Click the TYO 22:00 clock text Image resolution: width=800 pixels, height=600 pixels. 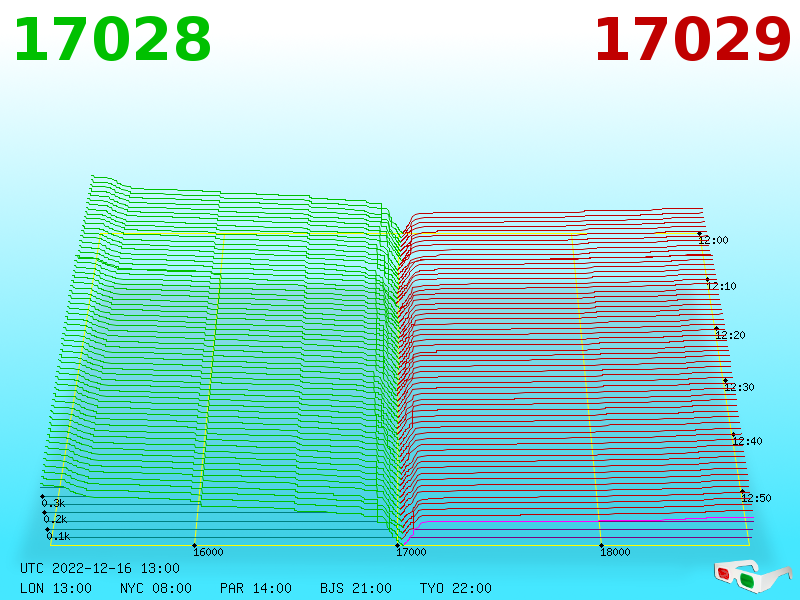pyautogui.click(x=456, y=588)
